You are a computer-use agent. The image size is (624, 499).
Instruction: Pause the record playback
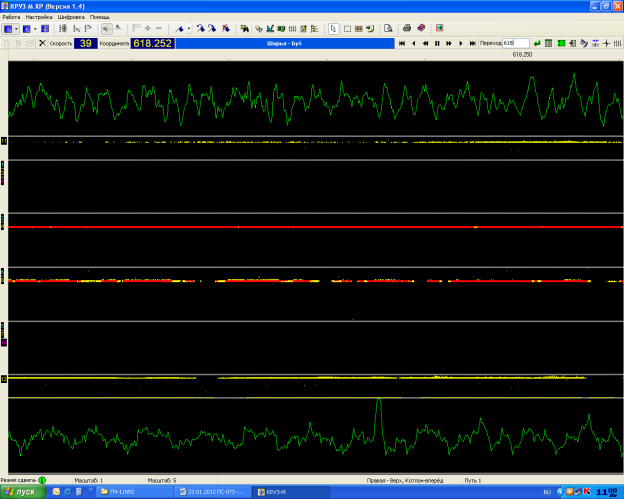coord(437,44)
